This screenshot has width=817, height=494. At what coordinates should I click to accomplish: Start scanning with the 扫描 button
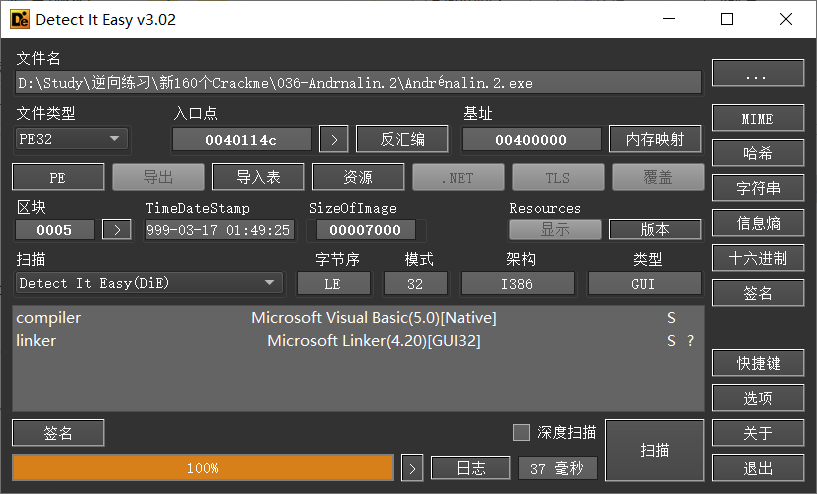(654, 450)
